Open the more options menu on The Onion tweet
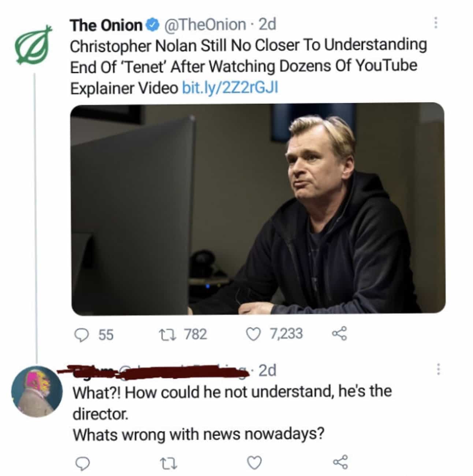The image size is (473, 476). pyautogui.click(x=436, y=23)
